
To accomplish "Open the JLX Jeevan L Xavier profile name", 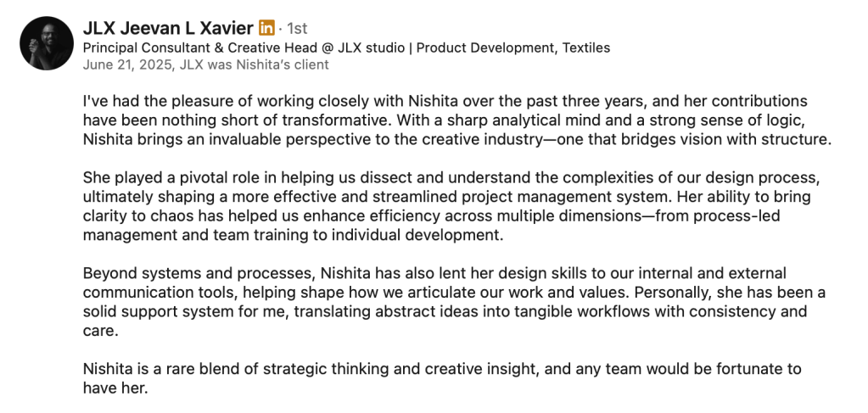I will coord(168,28).
